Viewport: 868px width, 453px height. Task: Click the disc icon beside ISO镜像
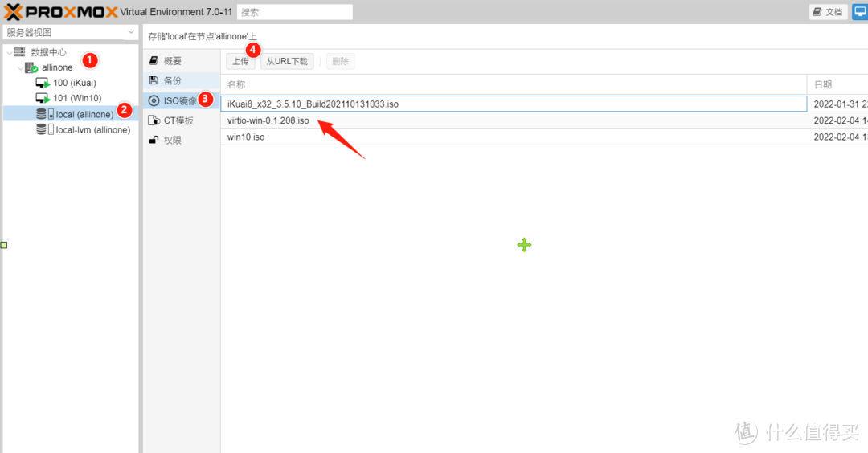coord(154,100)
